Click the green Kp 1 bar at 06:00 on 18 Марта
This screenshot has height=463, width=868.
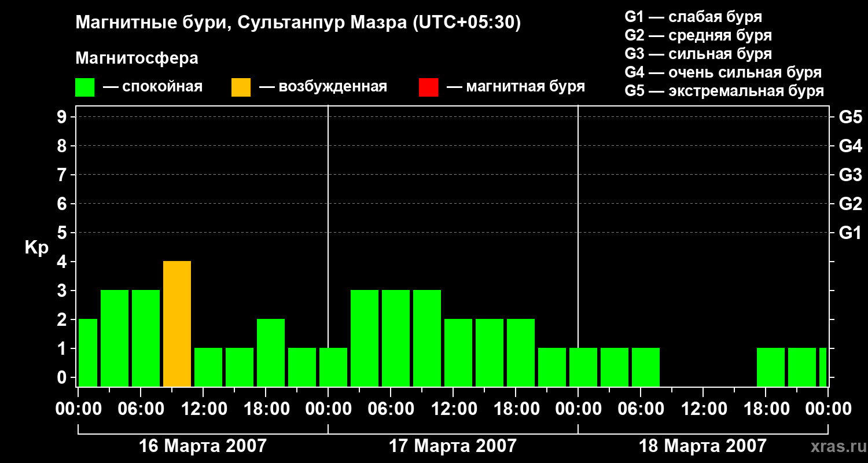(646, 368)
